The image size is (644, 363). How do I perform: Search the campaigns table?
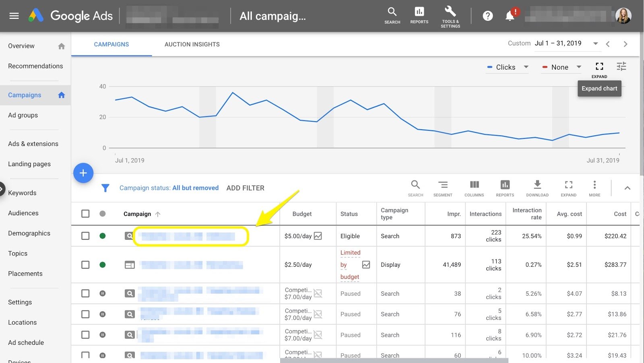(x=415, y=188)
